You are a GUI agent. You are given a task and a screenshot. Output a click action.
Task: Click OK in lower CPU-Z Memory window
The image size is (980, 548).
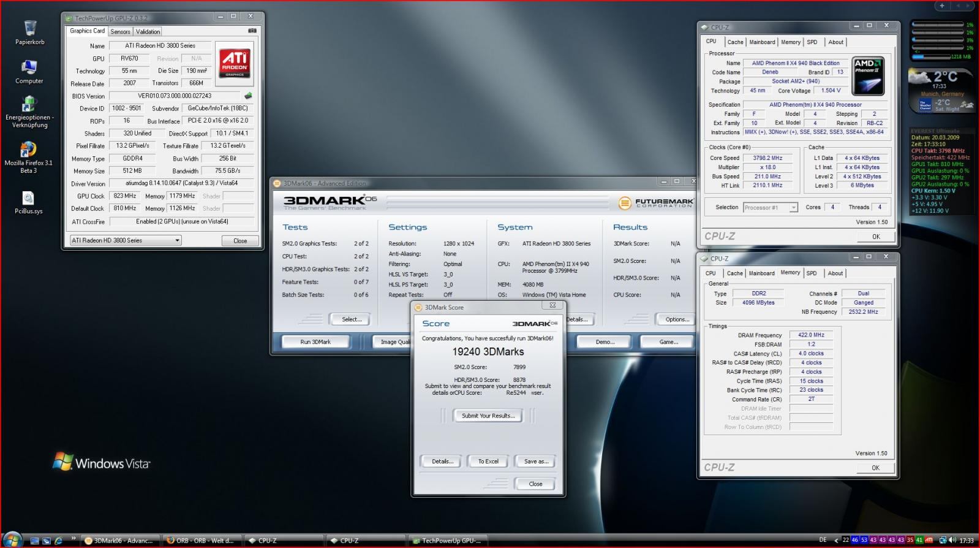[x=875, y=468]
